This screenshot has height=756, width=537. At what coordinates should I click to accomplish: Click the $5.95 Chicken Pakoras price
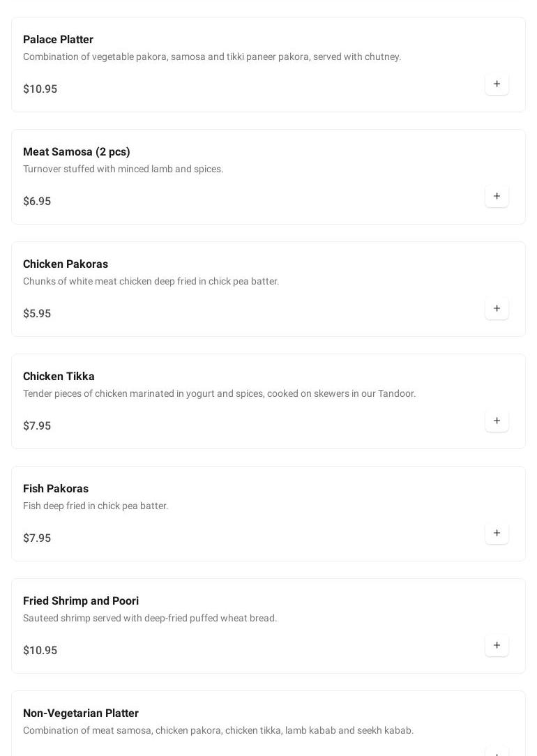37,314
